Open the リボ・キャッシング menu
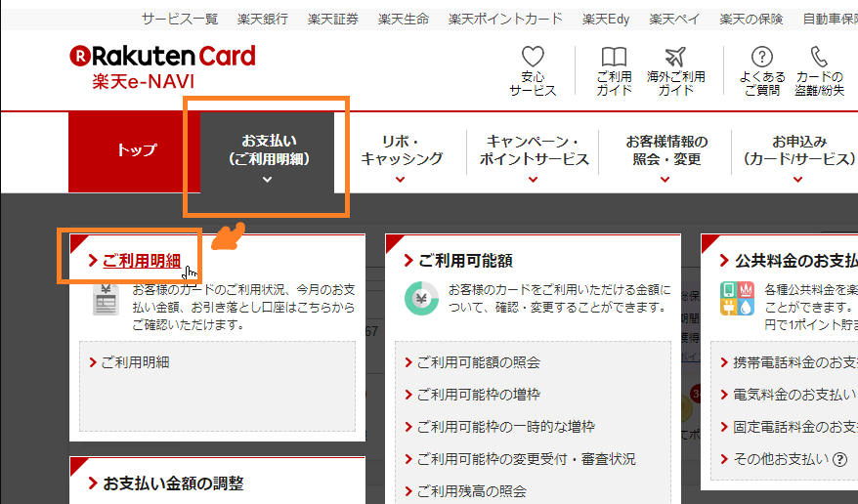The width and height of the screenshot is (858, 504). [x=401, y=150]
